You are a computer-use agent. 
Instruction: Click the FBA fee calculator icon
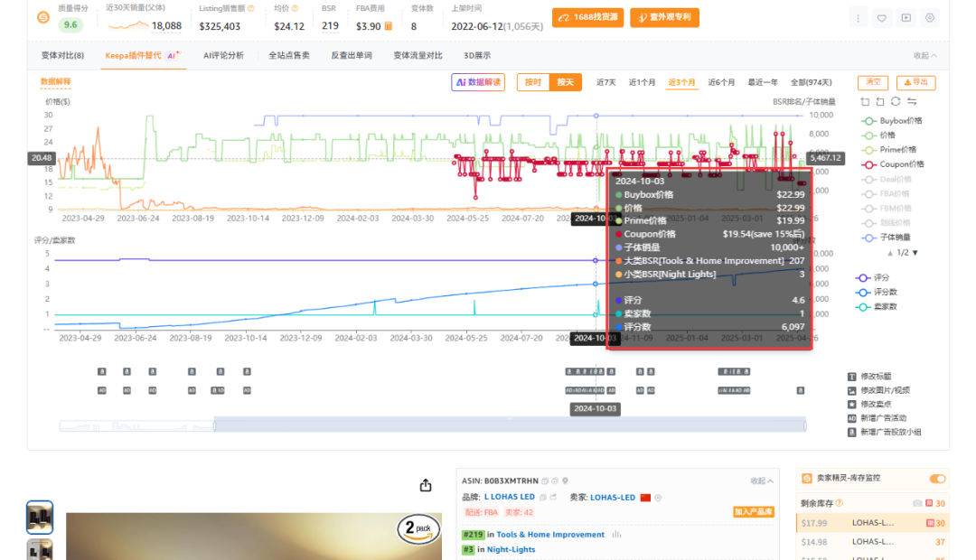[389, 26]
